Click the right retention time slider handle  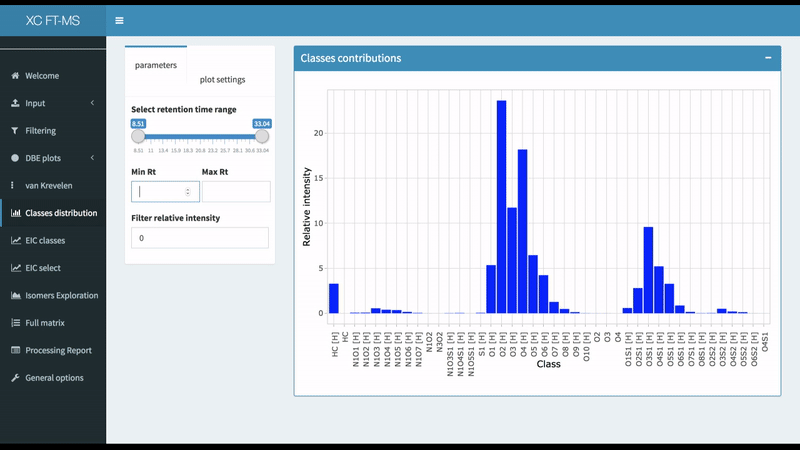[x=262, y=136]
